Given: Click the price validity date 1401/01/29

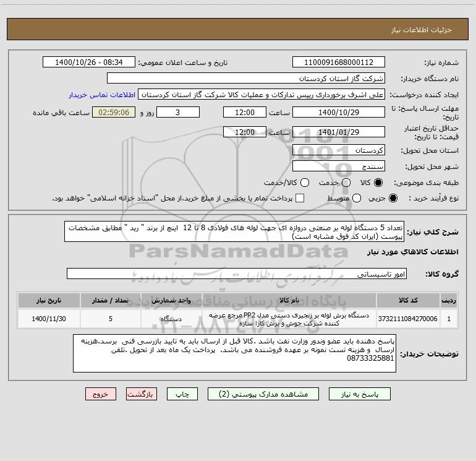Looking at the screenshot, I should (x=339, y=132).
